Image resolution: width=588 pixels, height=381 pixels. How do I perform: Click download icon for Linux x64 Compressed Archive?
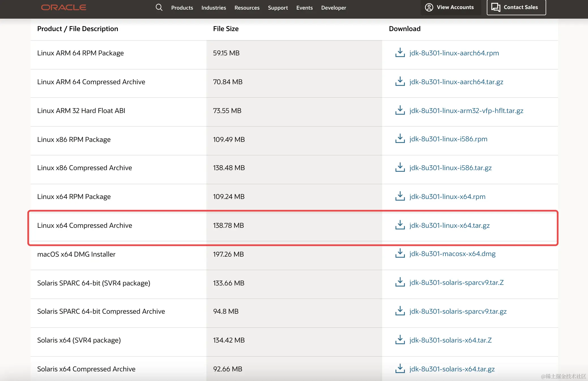click(400, 225)
